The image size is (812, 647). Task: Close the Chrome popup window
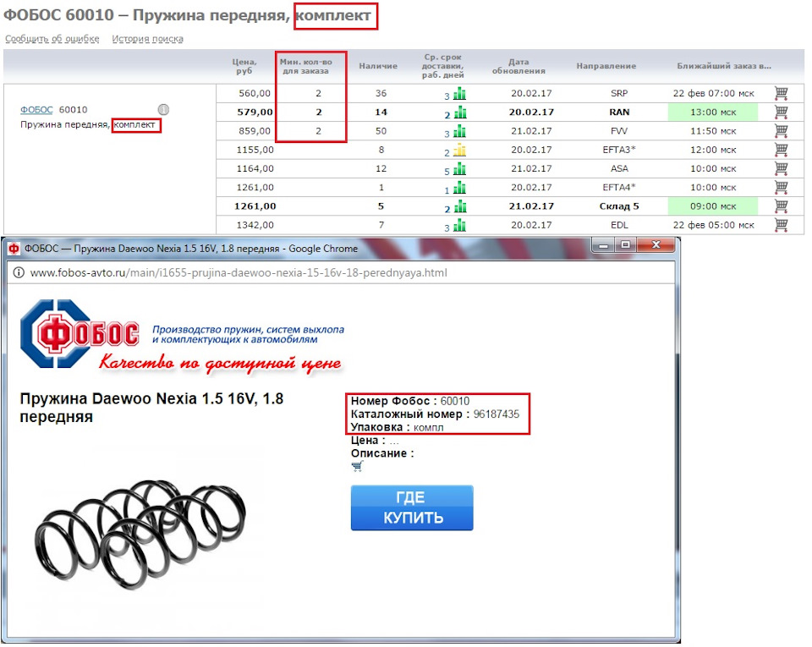[x=656, y=245]
